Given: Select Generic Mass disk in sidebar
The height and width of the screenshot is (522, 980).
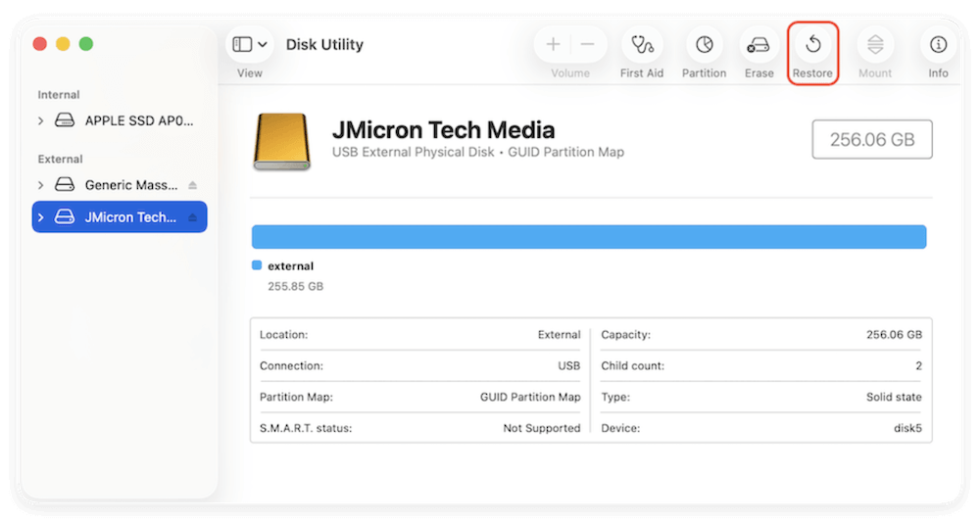Looking at the screenshot, I should pos(120,185).
